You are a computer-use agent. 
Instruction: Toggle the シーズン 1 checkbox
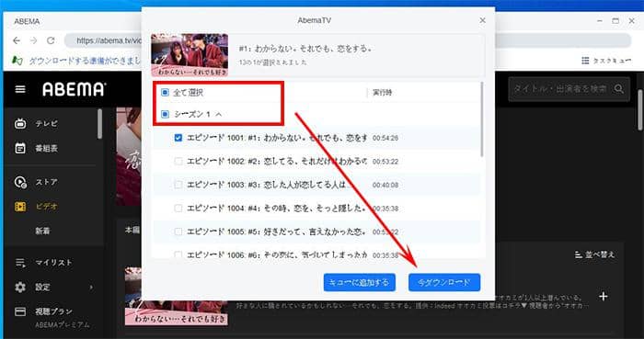(165, 114)
